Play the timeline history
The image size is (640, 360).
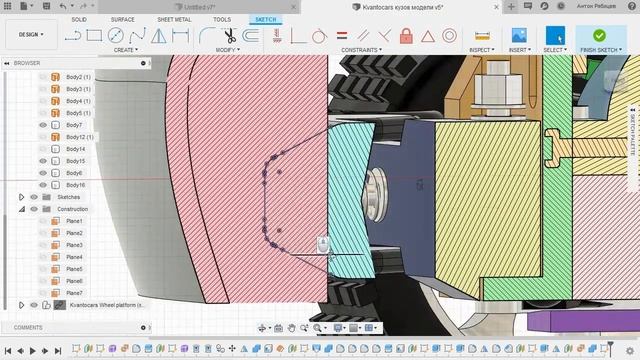(x=33, y=351)
